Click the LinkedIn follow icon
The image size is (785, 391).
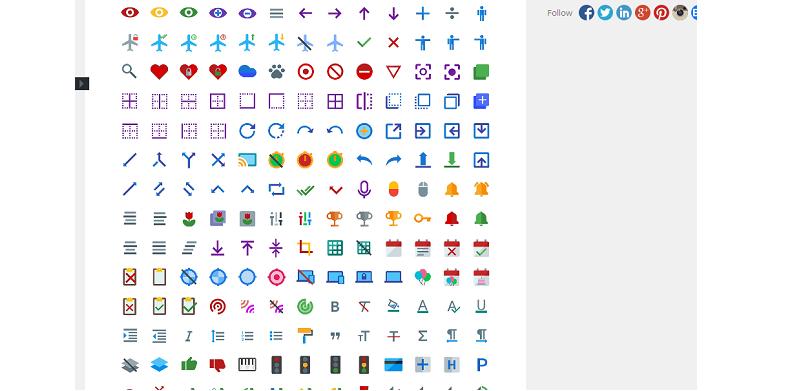coord(624,13)
